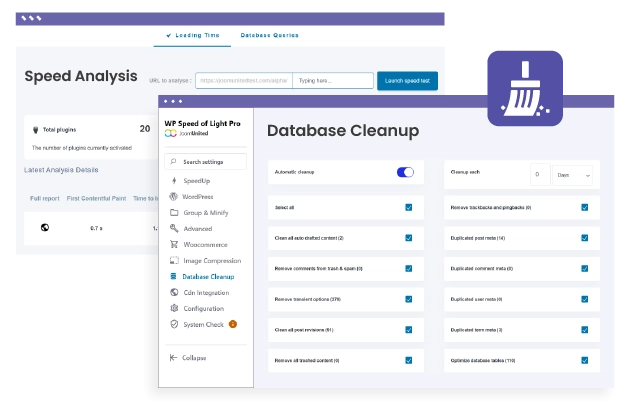Uncheck Duplicated comment meta checkbox
Viewport: 630px width, 401px height.
(x=585, y=268)
